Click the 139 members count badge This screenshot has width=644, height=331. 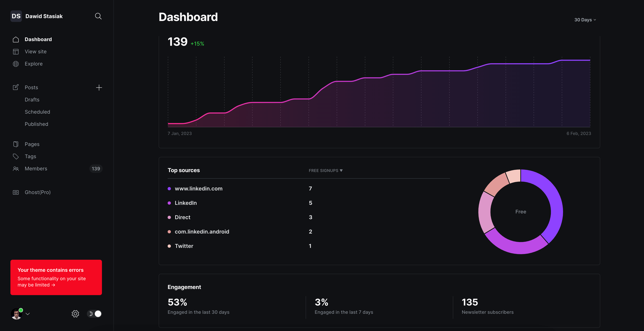click(96, 169)
